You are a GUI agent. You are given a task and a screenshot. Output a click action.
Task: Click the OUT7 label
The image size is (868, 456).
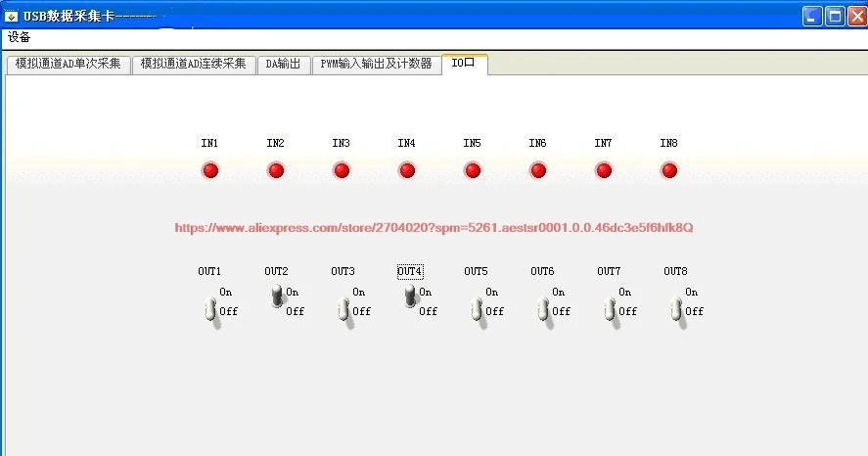click(x=609, y=271)
